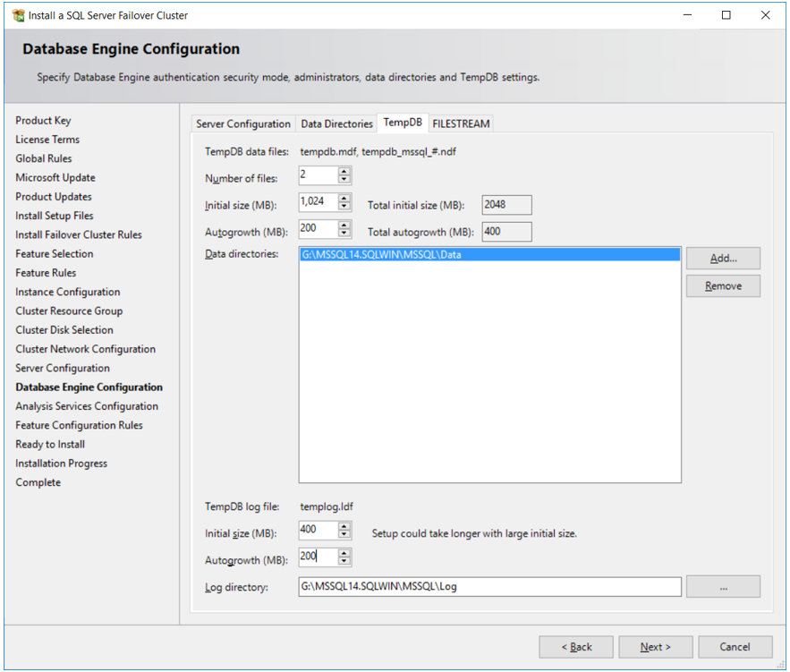
Task: Go to previous page with Back button
Action: pos(576,647)
